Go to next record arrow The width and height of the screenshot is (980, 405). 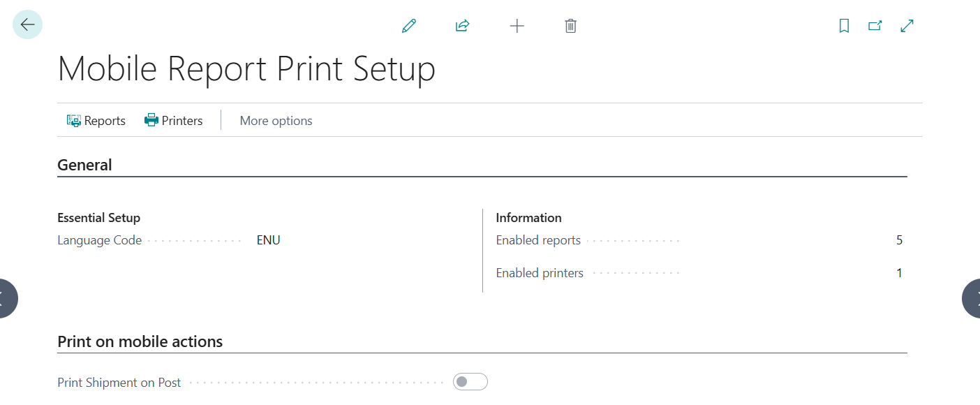click(x=972, y=299)
